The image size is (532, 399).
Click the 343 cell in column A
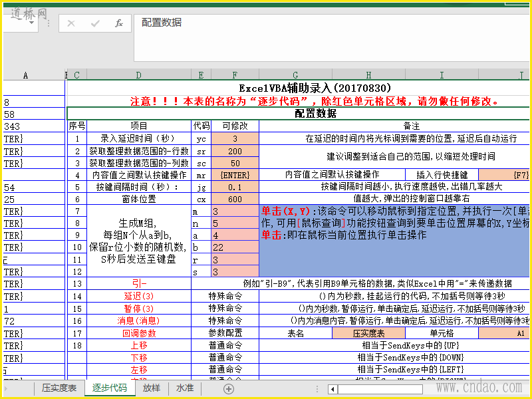click(x=34, y=126)
